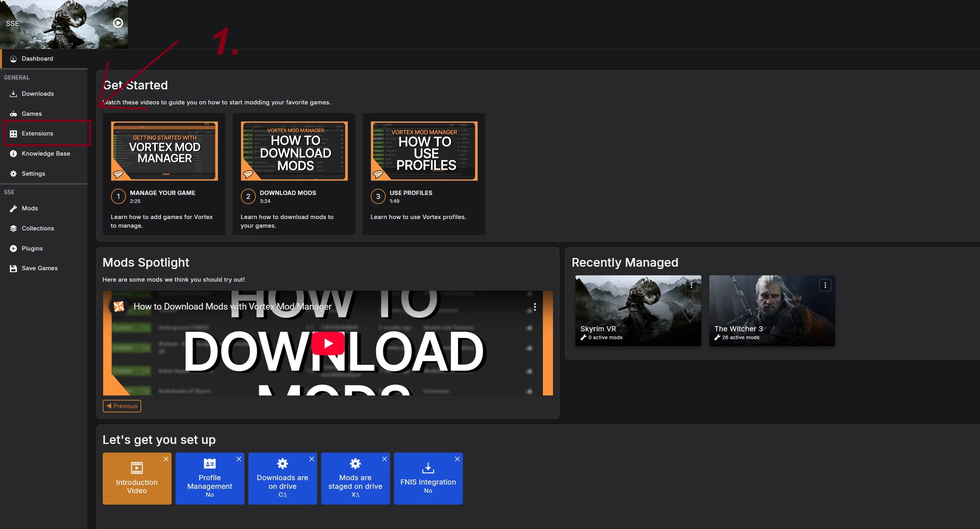Screen dimensions: 980x529
Task: Open the Downloads section
Action: (x=44, y=94)
